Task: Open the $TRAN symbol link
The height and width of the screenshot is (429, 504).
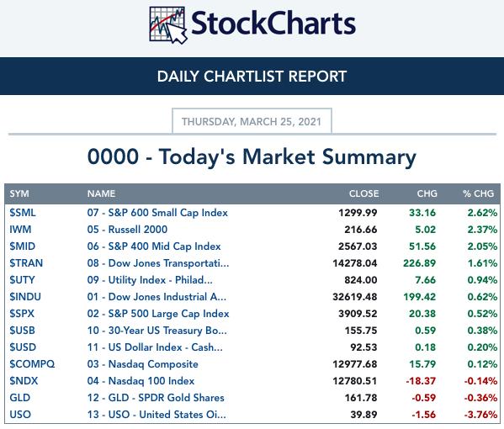Action: (26, 263)
